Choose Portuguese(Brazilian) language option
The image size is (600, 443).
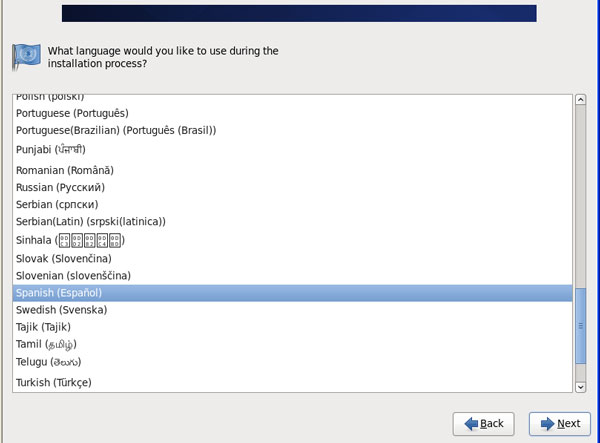pos(116,130)
